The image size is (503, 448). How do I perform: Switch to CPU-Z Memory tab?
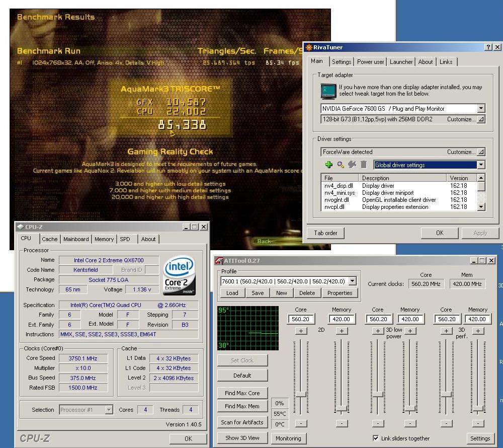point(104,239)
